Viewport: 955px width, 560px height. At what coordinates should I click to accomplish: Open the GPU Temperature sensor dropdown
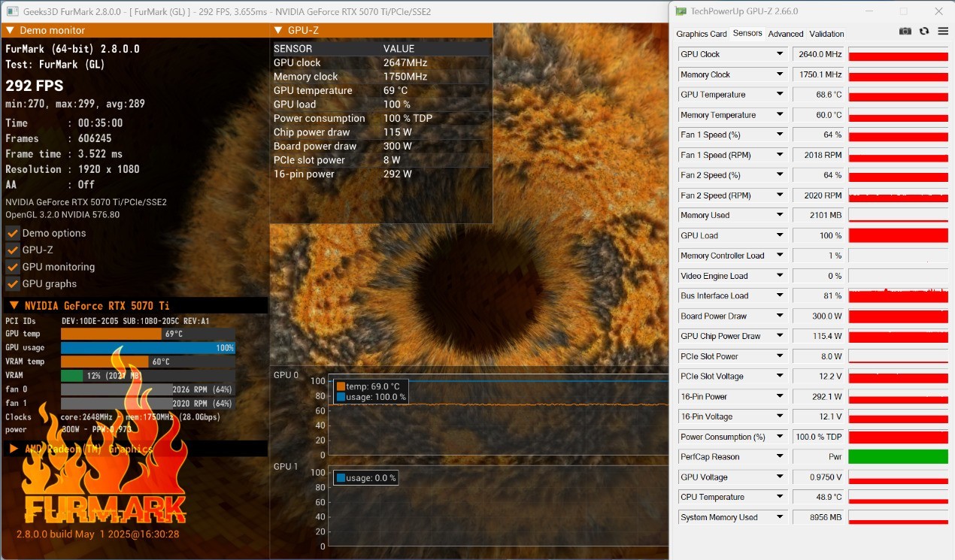780,95
